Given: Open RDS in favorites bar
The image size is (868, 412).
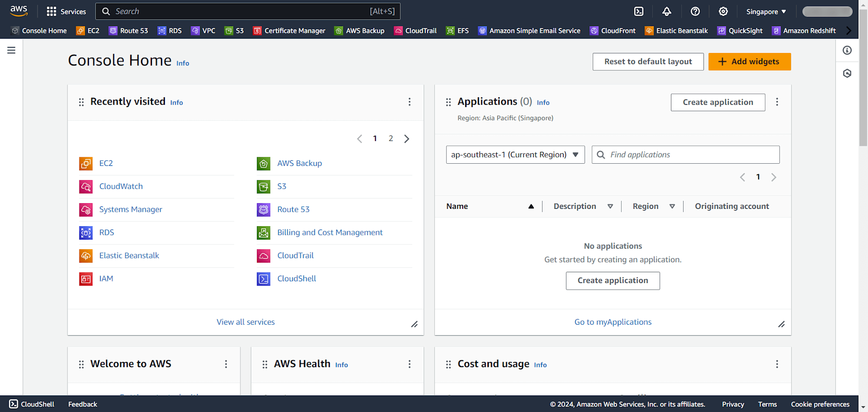Looking at the screenshot, I should (170, 31).
